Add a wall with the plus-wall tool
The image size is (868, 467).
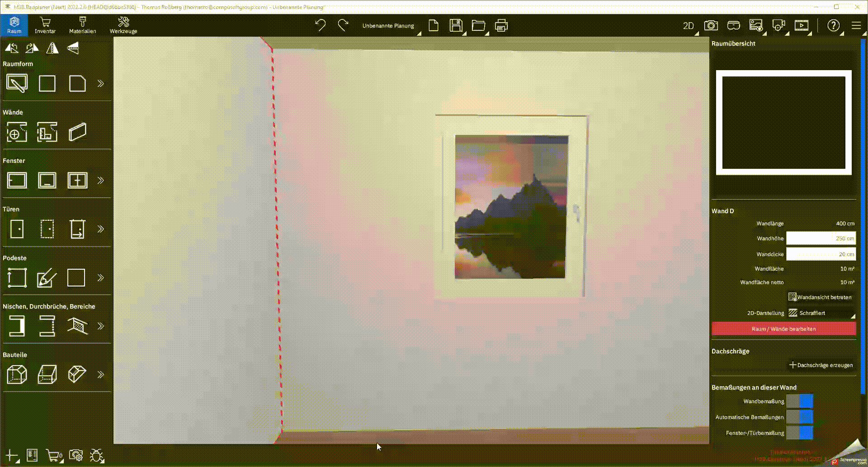pyautogui.click(x=17, y=132)
